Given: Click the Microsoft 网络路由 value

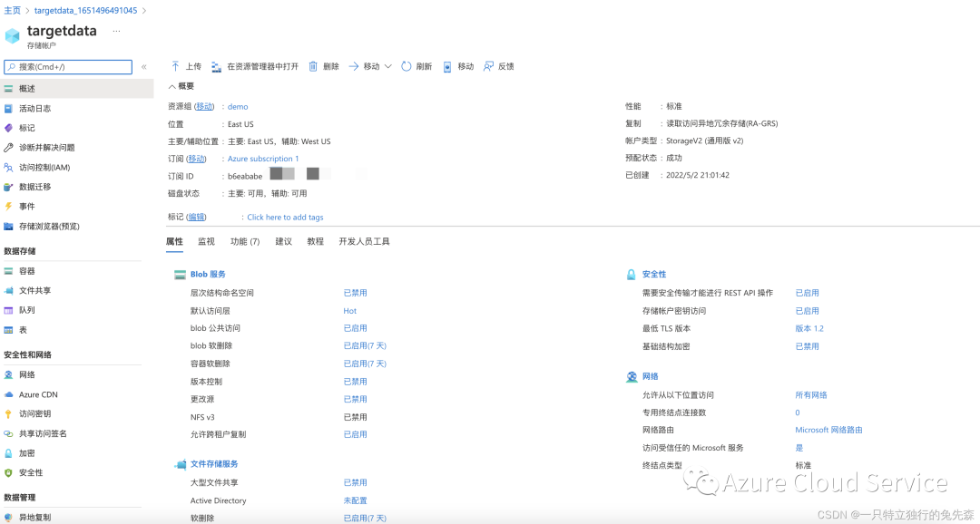Looking at the screenshot, I should (x=828, y=431).
